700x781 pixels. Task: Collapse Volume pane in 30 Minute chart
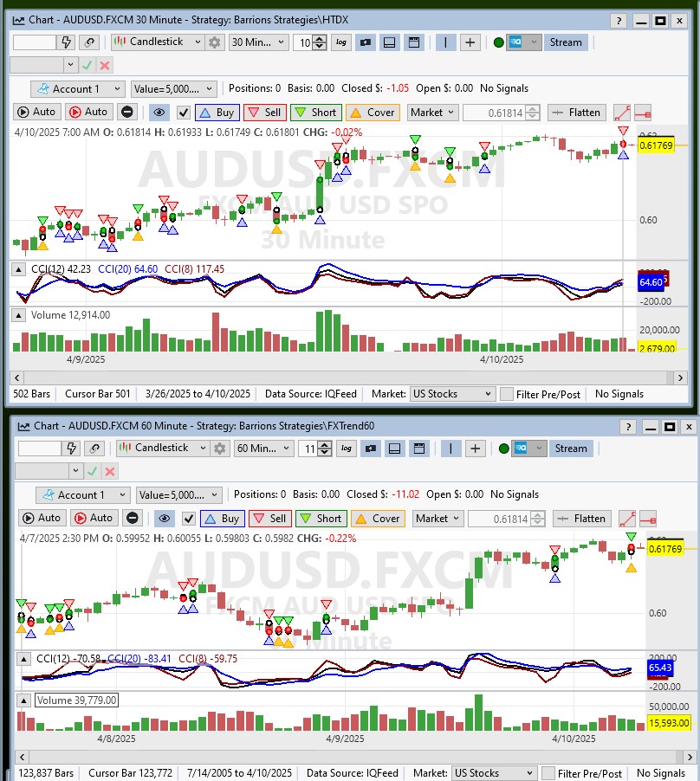point(18,315)
